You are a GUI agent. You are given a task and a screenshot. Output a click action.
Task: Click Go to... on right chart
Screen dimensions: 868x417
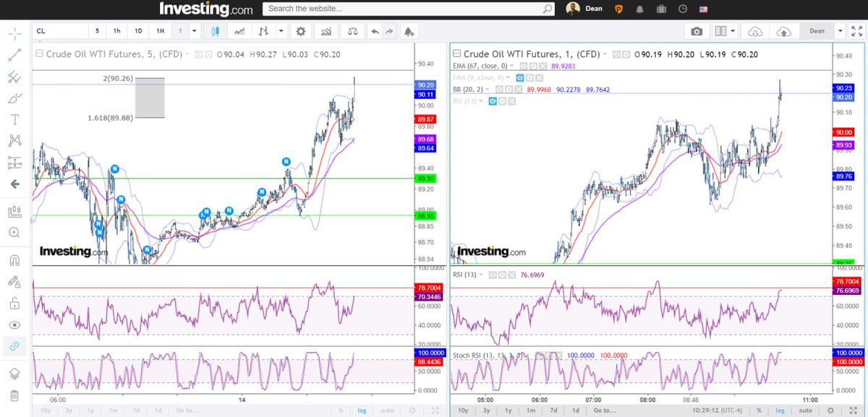click(x=604, y=410)
